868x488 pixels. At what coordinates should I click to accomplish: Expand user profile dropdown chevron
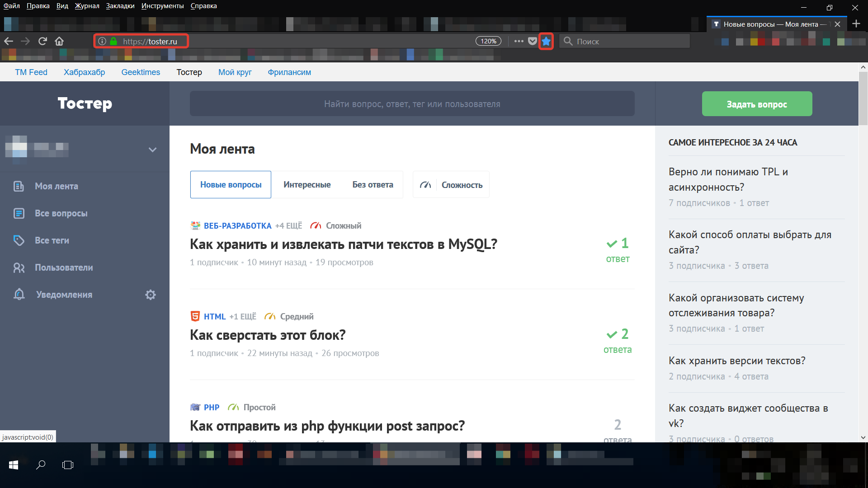point(152,150)
